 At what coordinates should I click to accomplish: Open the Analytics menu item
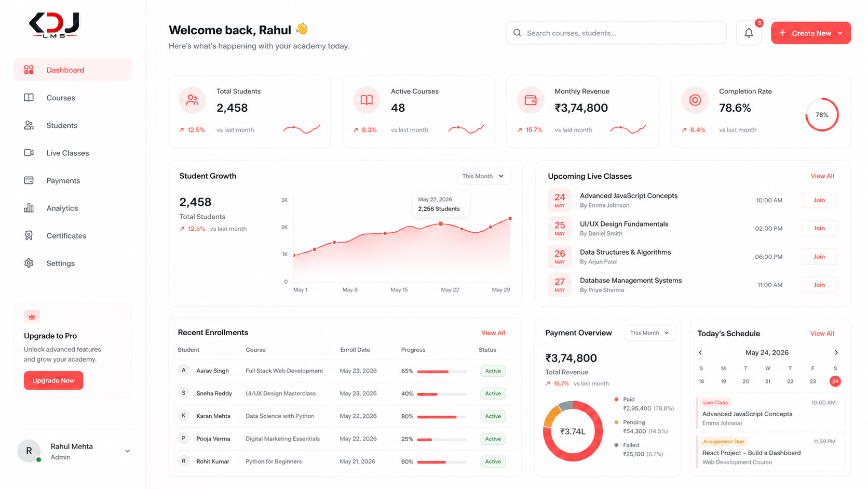(73, 208)
